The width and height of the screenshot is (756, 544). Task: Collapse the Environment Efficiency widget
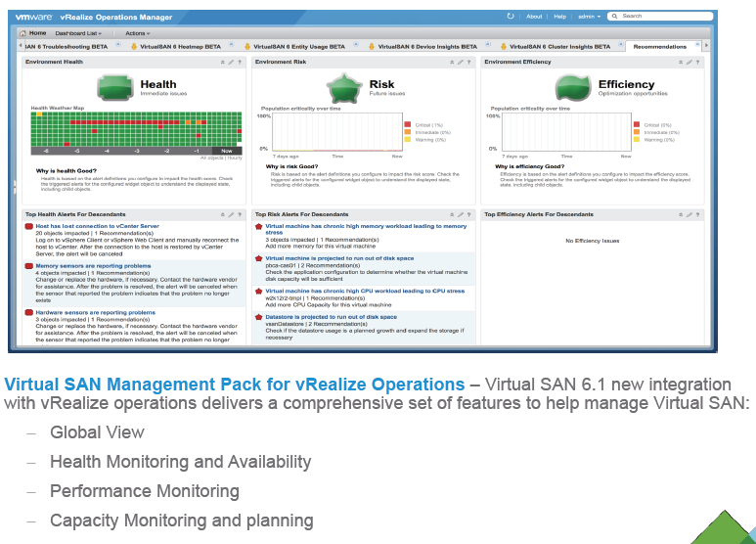click(x=681, y=63)
